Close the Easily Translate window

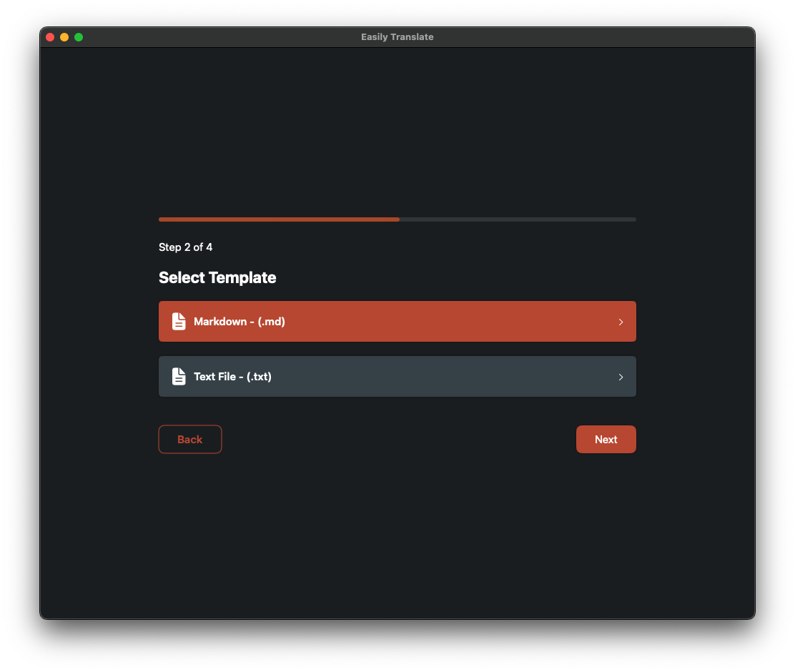click(x=50, y=37)
